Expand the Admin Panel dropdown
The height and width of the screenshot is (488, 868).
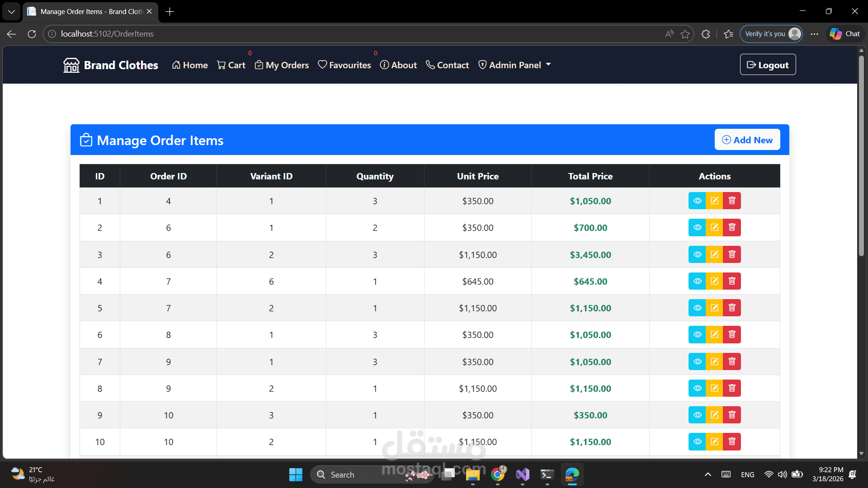point(514,65)
